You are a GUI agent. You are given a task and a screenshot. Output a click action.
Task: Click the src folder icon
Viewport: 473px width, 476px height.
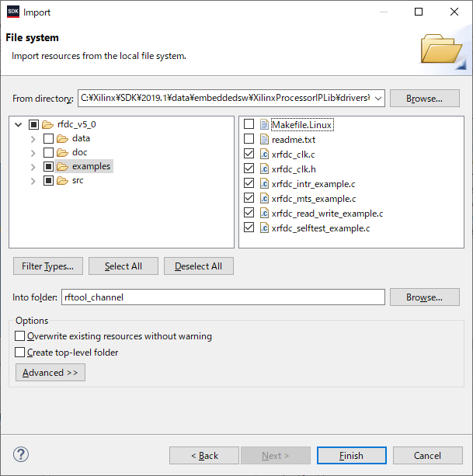63,181
